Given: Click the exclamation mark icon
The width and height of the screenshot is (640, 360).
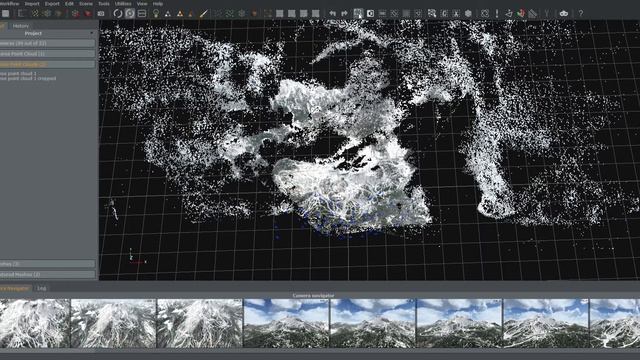Looking at the screenshot, I should (x=497, y=13).
